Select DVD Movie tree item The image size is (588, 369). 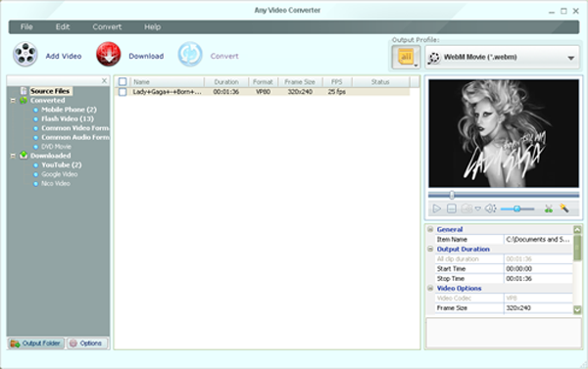[56, 147]
